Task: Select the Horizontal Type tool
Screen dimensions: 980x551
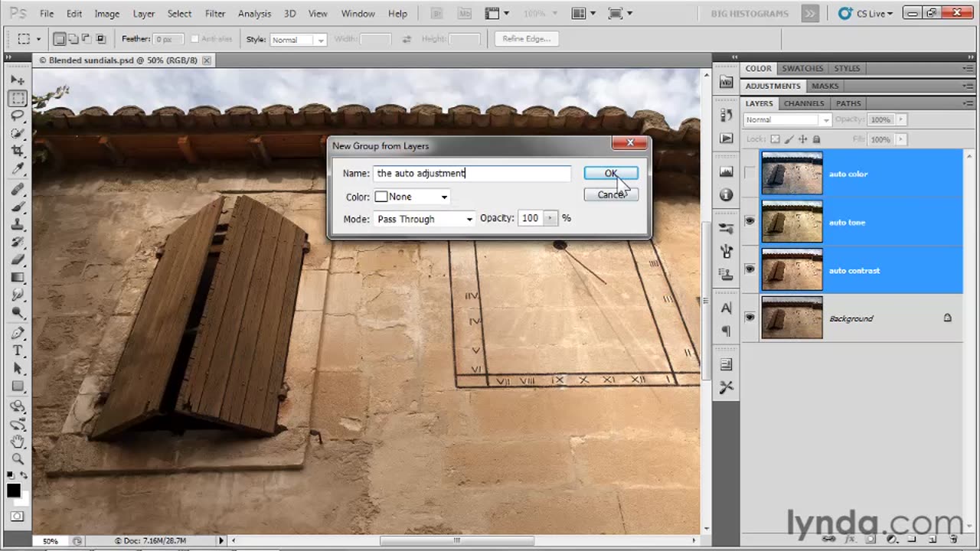Action: click(x=18, y=350)
